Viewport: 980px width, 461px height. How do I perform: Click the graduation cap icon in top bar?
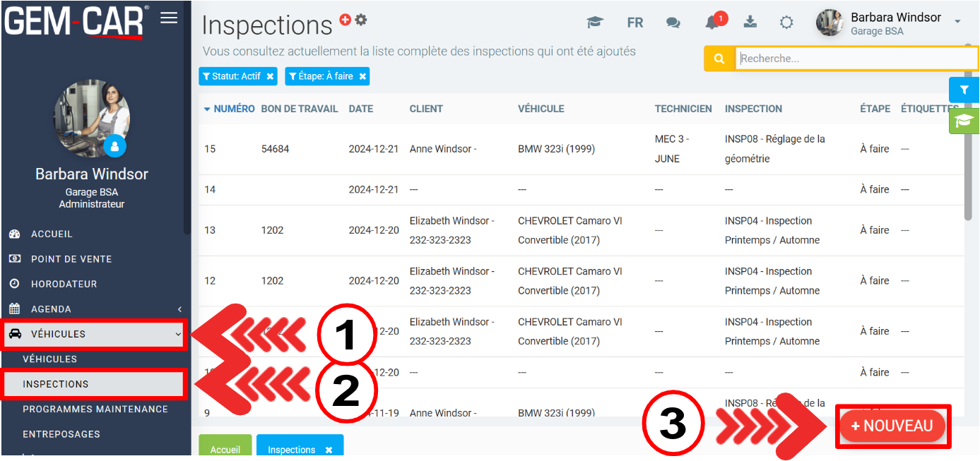[x=595, y=23]
